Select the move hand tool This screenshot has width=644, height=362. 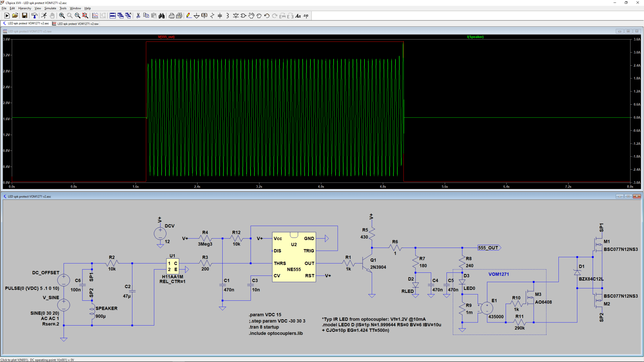[x=251, y=15]
